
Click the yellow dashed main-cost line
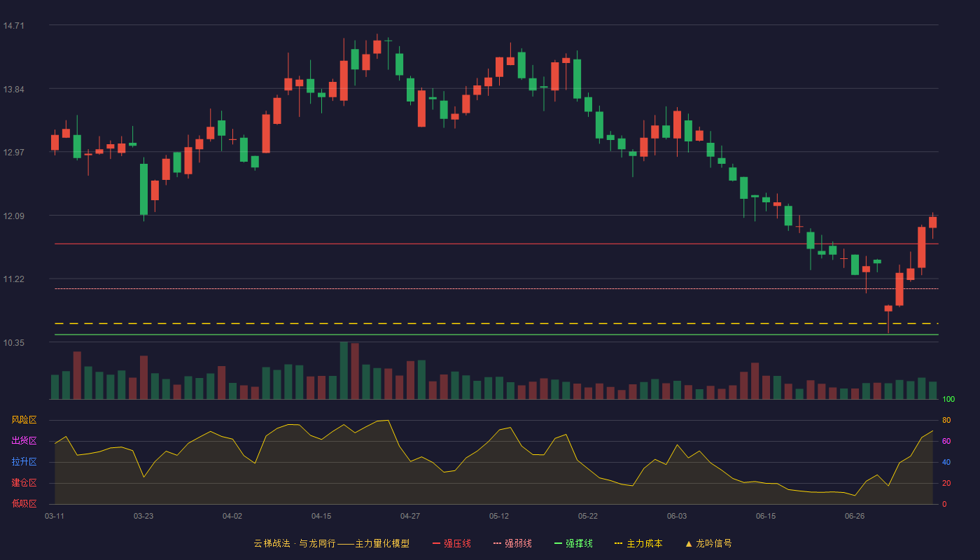click(496, 323)
